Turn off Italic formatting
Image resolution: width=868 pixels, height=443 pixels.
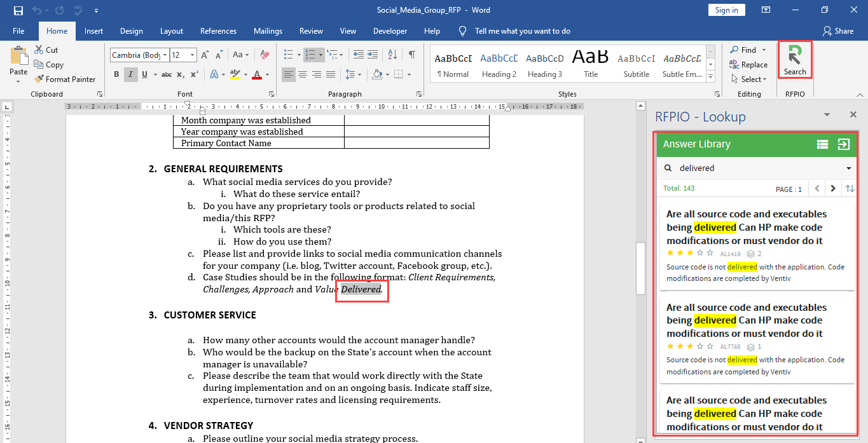130,74
